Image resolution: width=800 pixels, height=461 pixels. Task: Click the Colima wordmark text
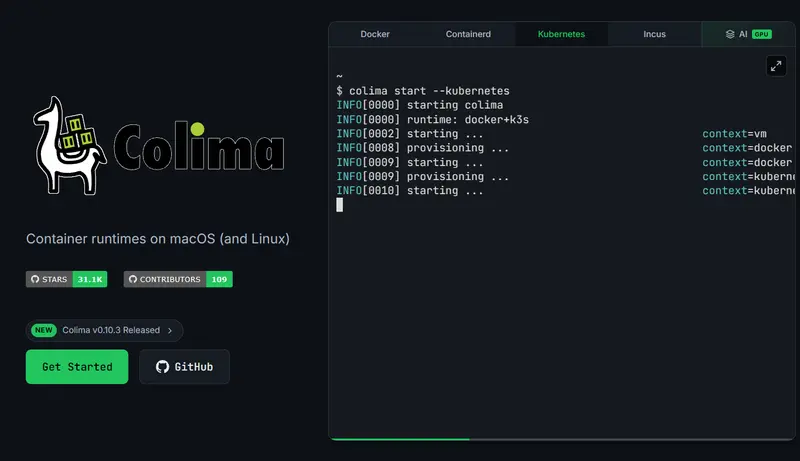click(x=198, y=146)
